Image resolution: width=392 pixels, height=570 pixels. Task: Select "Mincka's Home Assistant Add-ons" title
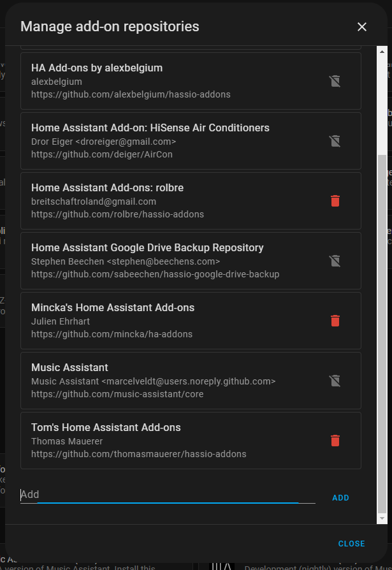(113, 308)
